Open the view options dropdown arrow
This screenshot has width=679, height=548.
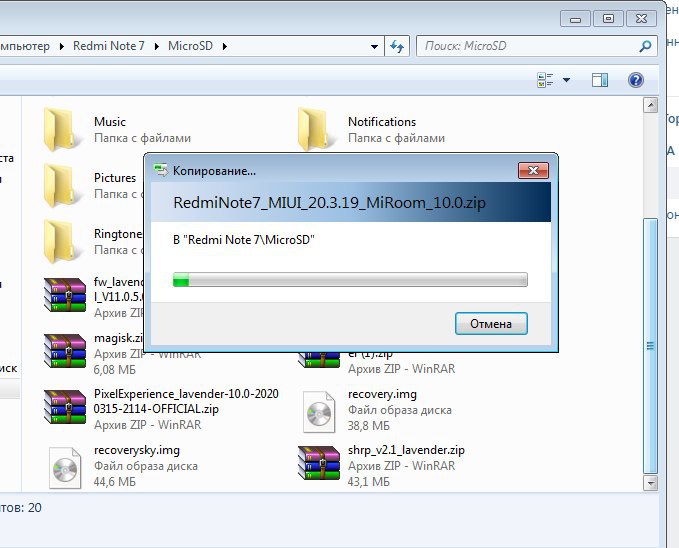[x=566, y=80]
